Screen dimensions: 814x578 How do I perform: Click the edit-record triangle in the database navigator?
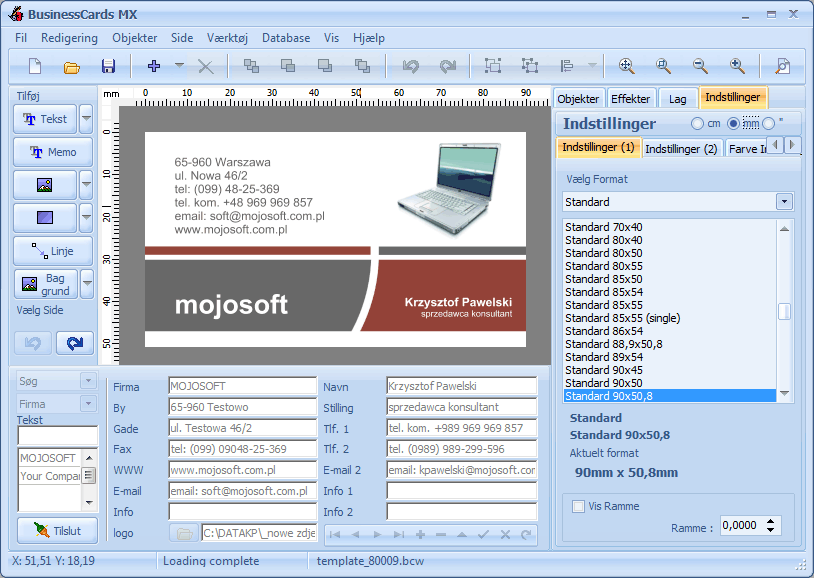(462, 534)
